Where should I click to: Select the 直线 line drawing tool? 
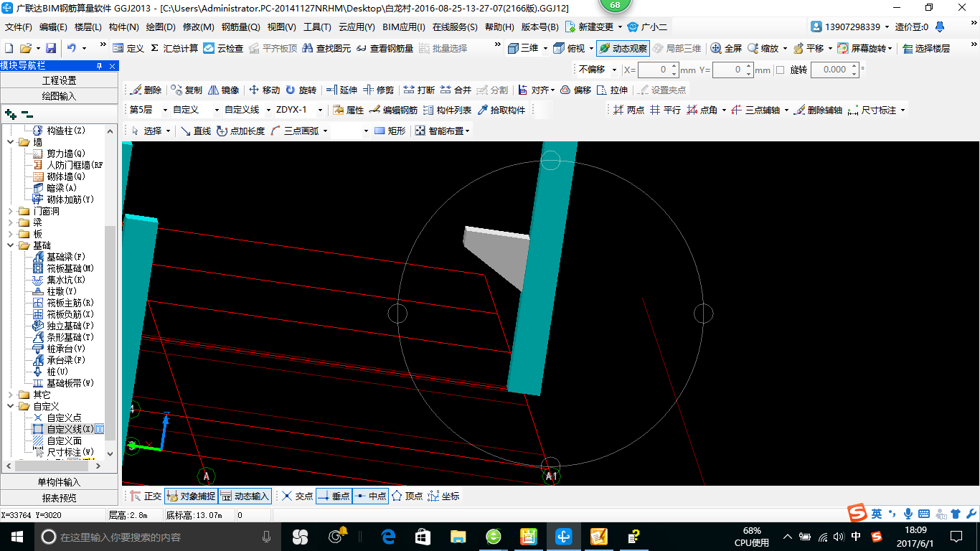click(x=196, y=131)
